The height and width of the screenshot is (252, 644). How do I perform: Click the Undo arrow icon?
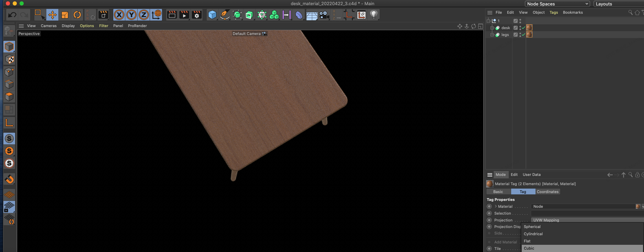[12, 15]
